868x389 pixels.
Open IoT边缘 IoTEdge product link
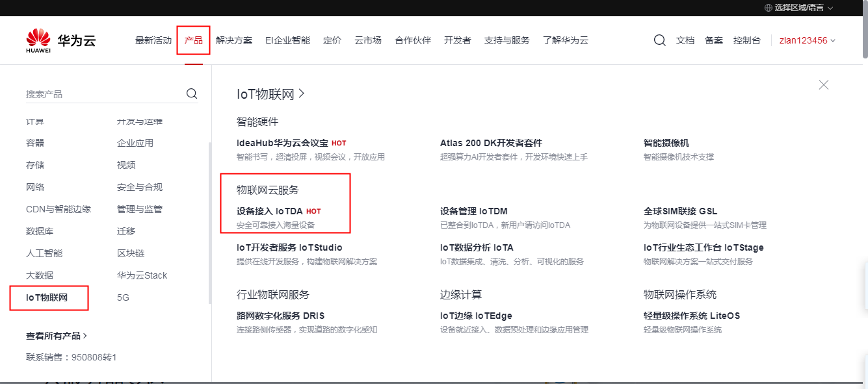[x=476, y=316]
